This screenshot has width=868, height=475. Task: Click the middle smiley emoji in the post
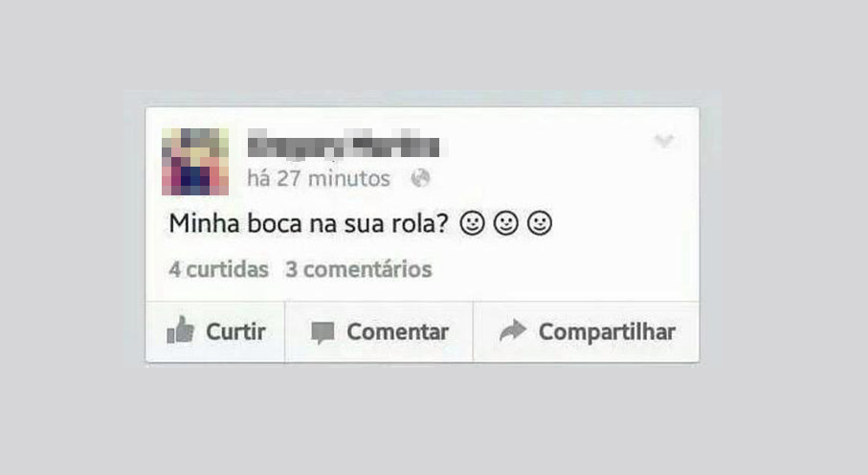[x=506, y=223]
